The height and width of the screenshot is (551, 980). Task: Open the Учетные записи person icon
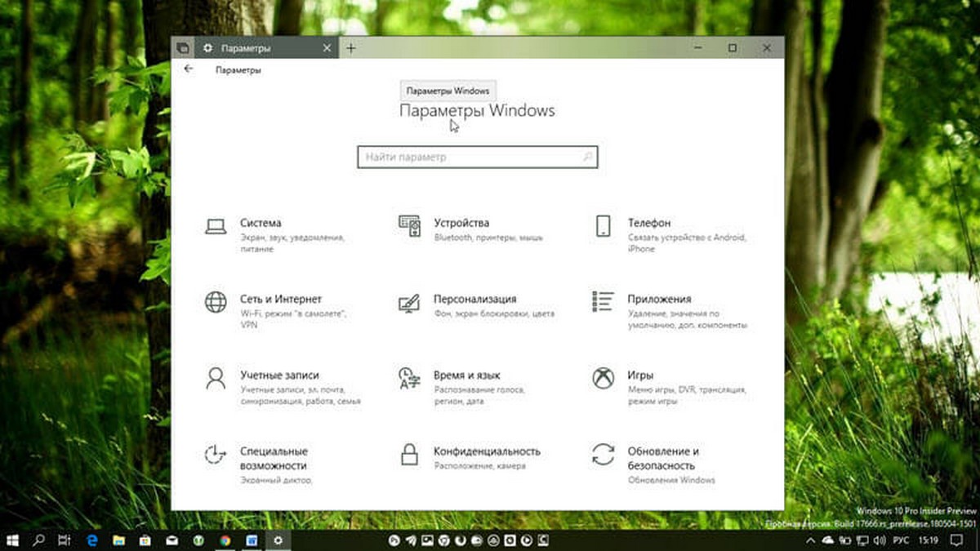click(216, 378)
